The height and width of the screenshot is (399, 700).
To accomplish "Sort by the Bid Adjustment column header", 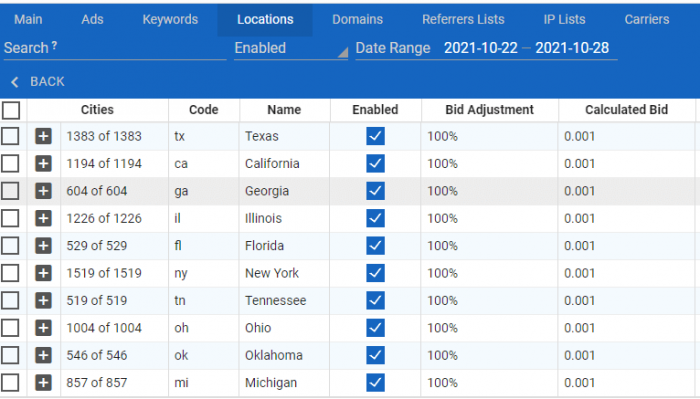I will tap(489, 110).
